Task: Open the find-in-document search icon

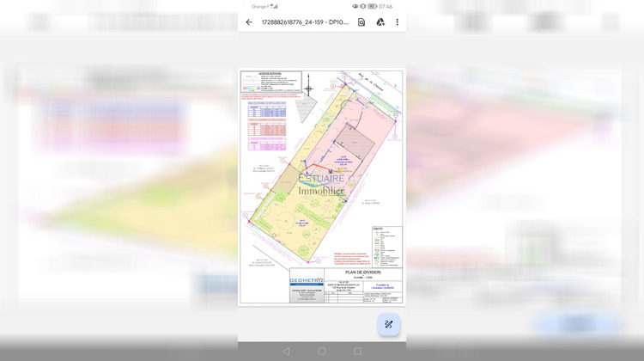Action: point(361,22)
